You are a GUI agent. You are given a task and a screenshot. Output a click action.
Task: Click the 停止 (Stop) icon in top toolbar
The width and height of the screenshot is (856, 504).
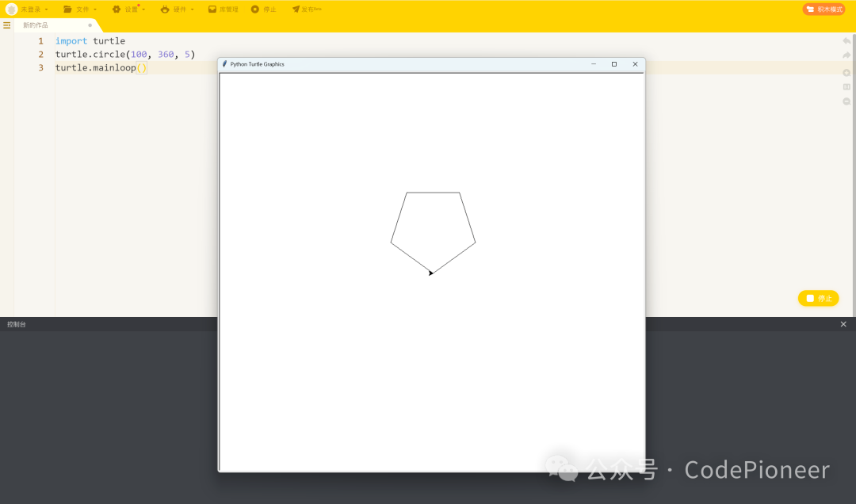coord(254,10)
